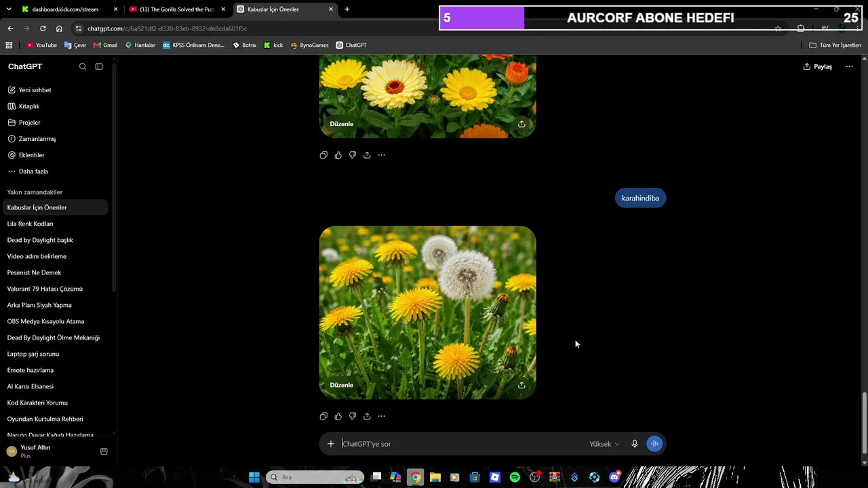868x488 pixels.
Task: Click the karahindiba message bubble
Action: [x=640, y=198]
